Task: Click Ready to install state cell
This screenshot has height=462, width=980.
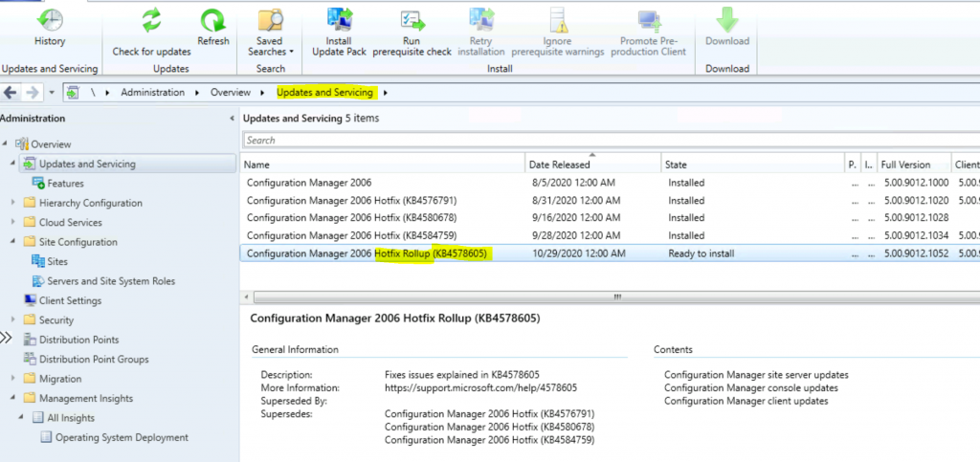Action: click(x=702, y=253)
